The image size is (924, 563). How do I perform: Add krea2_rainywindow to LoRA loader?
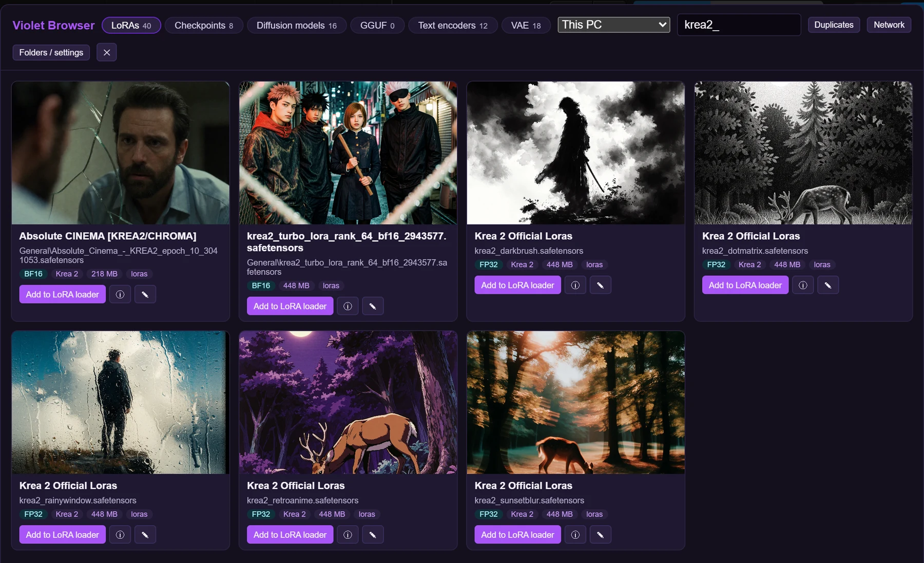(x=63, y=535)
